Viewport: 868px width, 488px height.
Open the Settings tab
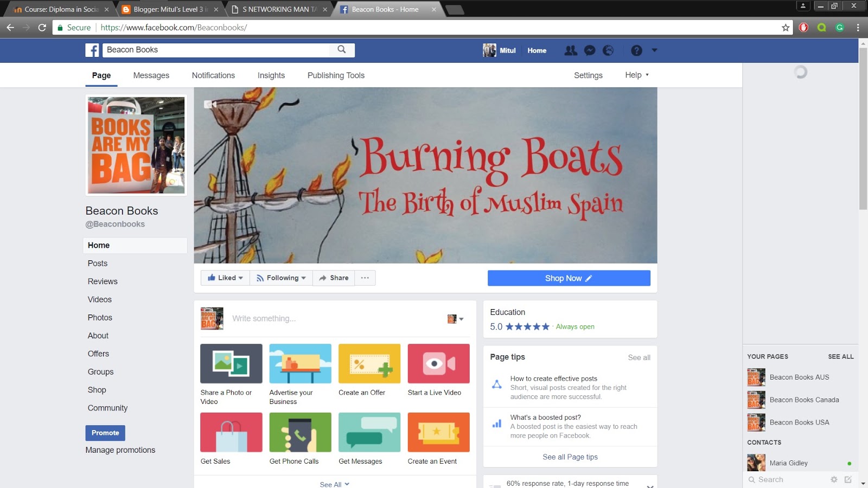pos(588,75)
